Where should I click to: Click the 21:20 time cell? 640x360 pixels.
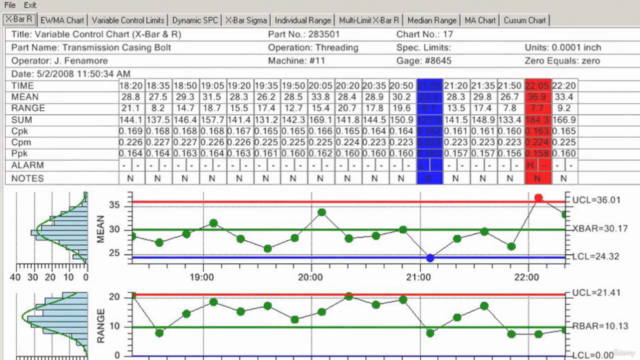click(x=456, y=86)
